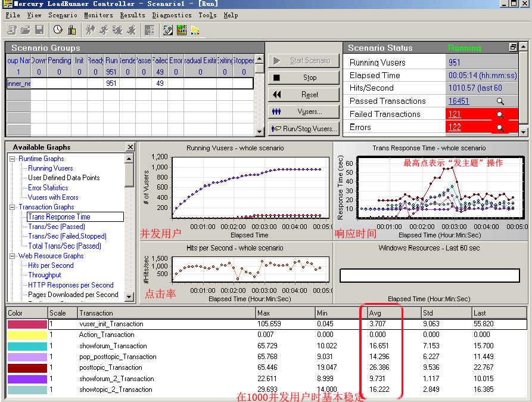Viewport: 532px width, 402px height.
Task: Click magnifier icon in the Errors row
Action: 500,128
